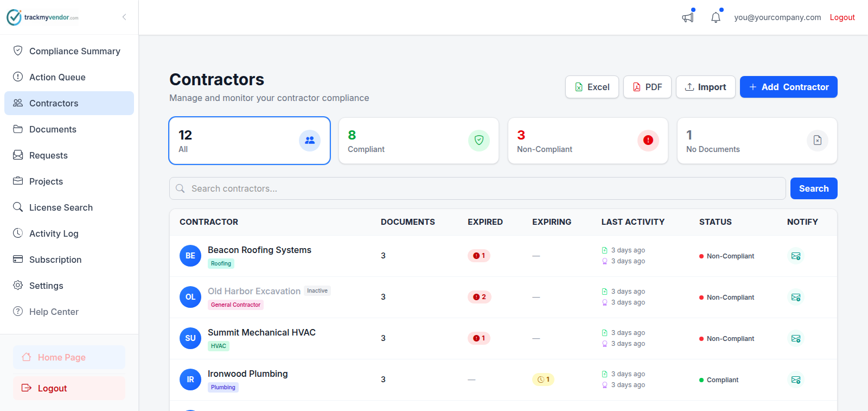Open Activity Log in the sidebar
This screenshot has height=411, width=868.
[x=69, y=233]
